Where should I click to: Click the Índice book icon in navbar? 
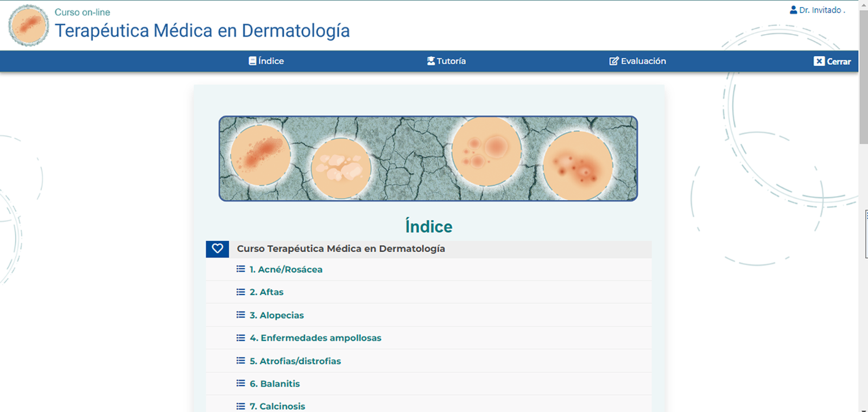tap(252, 61)
